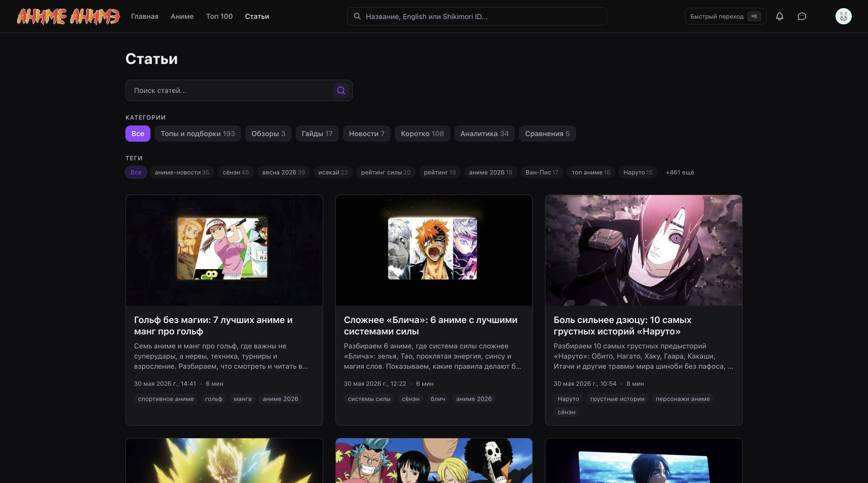Open article titled Сложнее «Блича»
The width and height of the screenshot is (868, 483).
click(x=430, y=326)
